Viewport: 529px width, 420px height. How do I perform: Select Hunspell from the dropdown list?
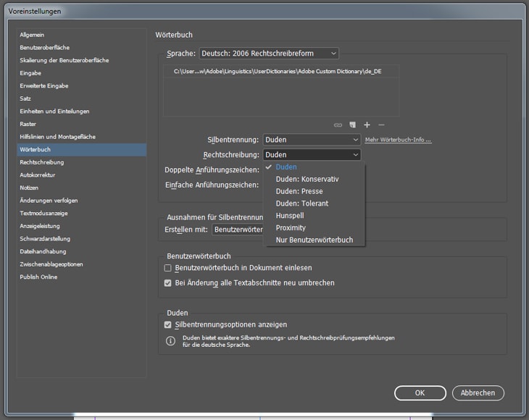click(x=291, y=216)
